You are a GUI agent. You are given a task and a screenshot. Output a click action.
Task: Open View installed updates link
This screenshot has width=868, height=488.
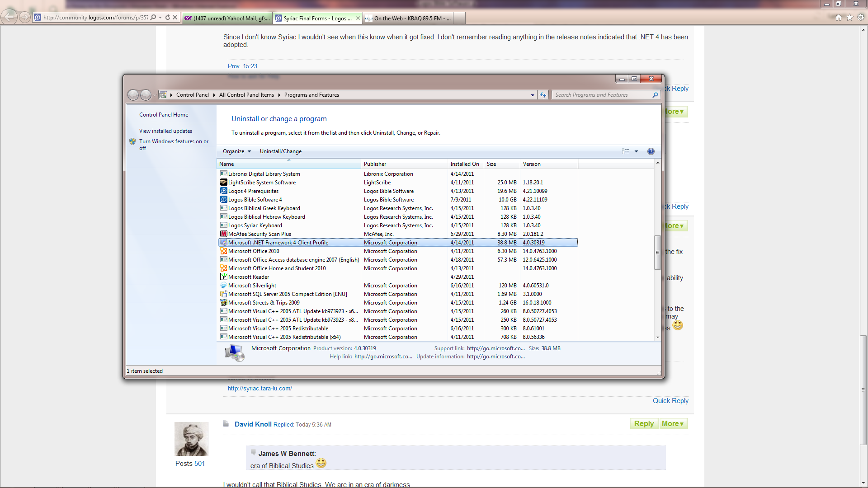pos(165,131)
